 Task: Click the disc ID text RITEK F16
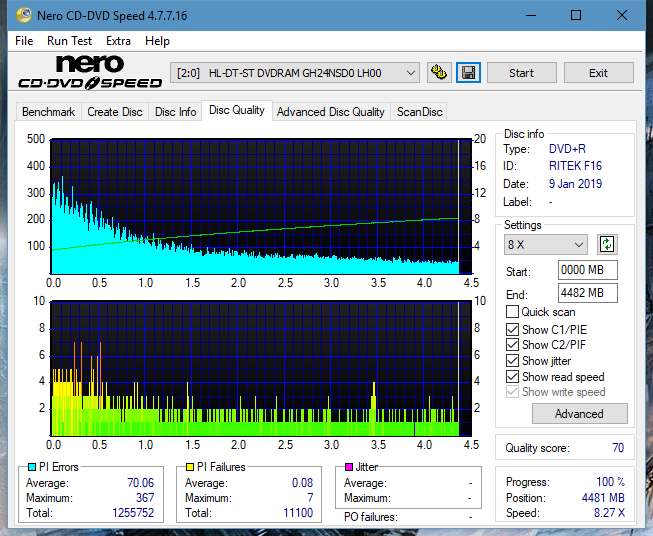coord(575,166)
